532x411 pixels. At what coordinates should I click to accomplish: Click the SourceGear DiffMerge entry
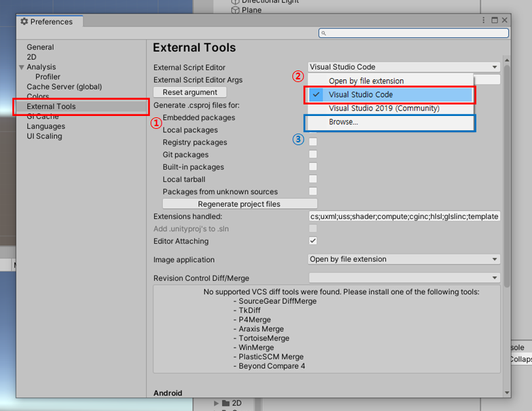pos(278,301)
